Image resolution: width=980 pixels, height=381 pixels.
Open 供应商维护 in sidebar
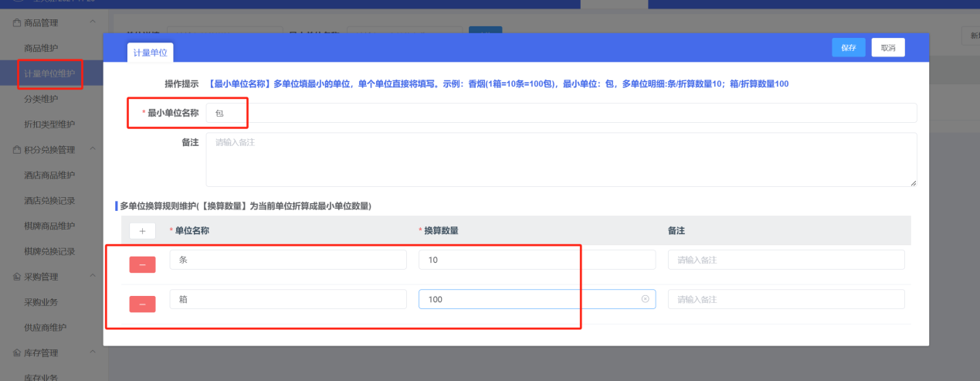pyautogui.click(x=46, y=327)
